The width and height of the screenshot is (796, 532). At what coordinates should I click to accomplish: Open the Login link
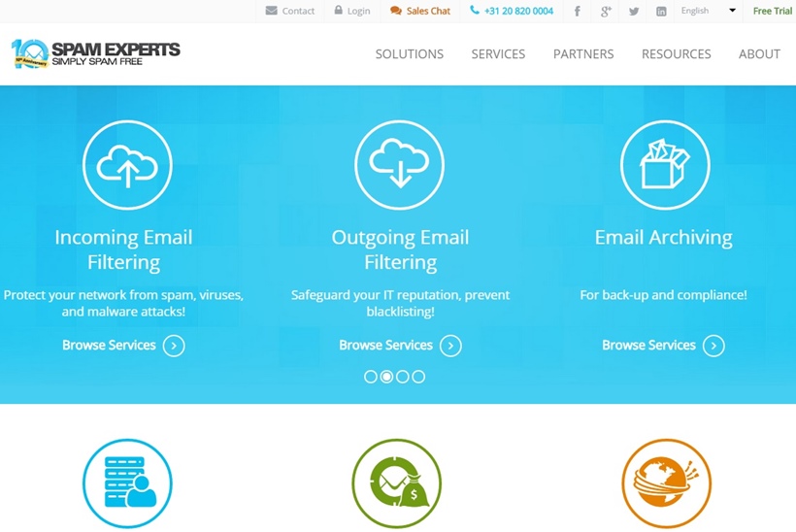coord(358,11)
